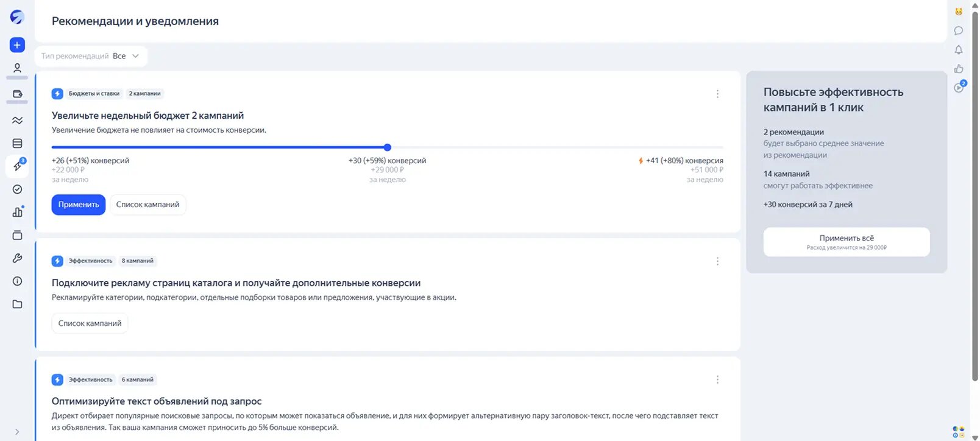Open the video play icon with badge

point(959,87)
